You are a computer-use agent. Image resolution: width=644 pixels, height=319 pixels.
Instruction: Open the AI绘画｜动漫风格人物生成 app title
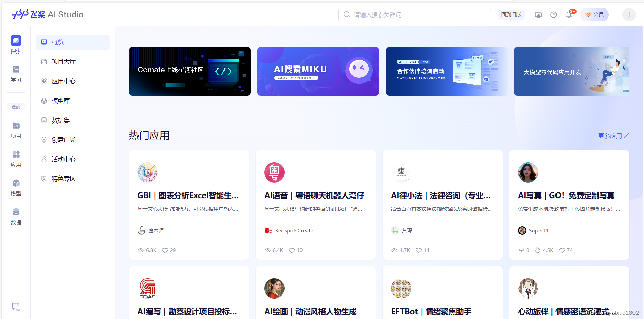(310, 312)
